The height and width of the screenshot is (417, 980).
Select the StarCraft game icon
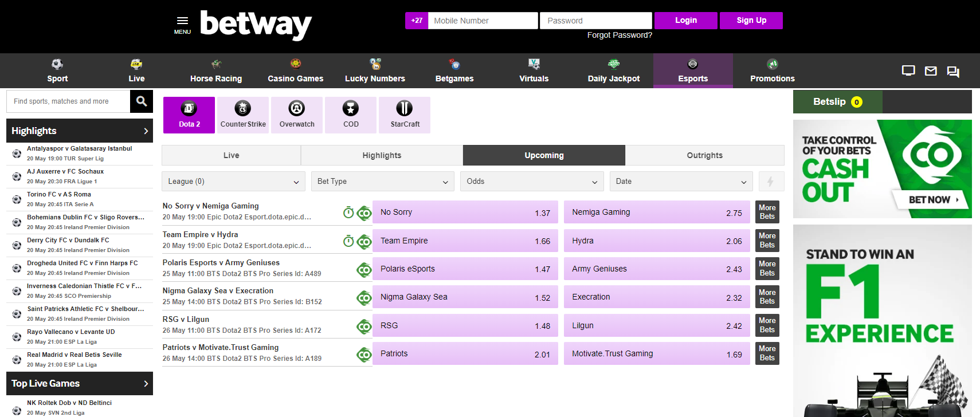[405, 115]
